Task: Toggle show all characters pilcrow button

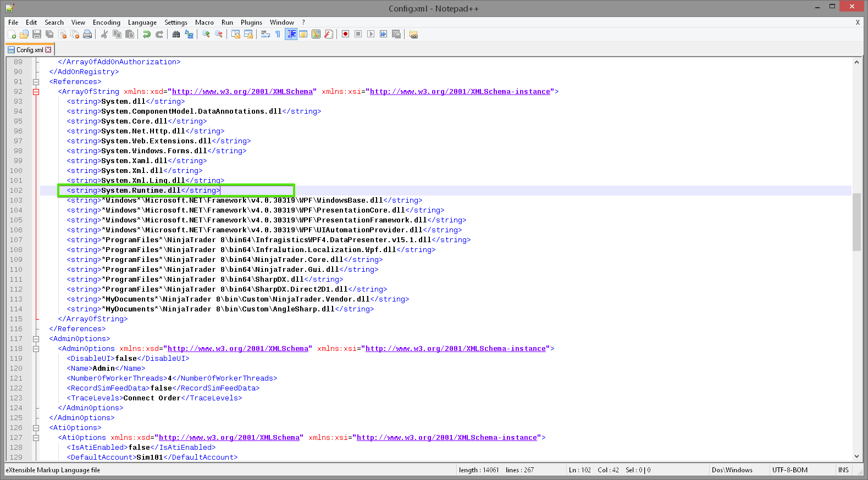Action: click(278, 34)
